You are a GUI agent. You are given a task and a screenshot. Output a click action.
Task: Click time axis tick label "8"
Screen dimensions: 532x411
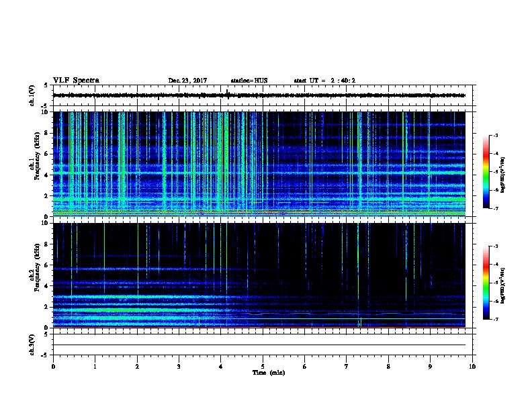[x=388, y=367]
